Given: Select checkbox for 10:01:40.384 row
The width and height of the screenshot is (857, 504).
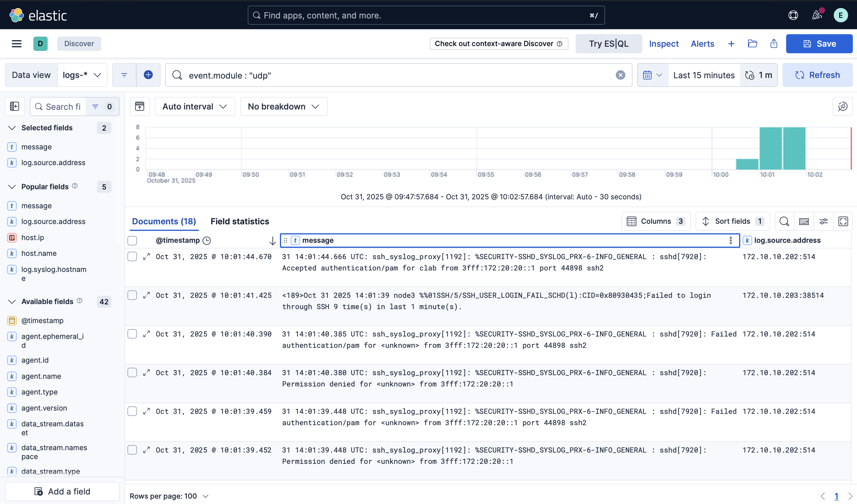Looking at the screenshot, I should click(x=132, y=372).
